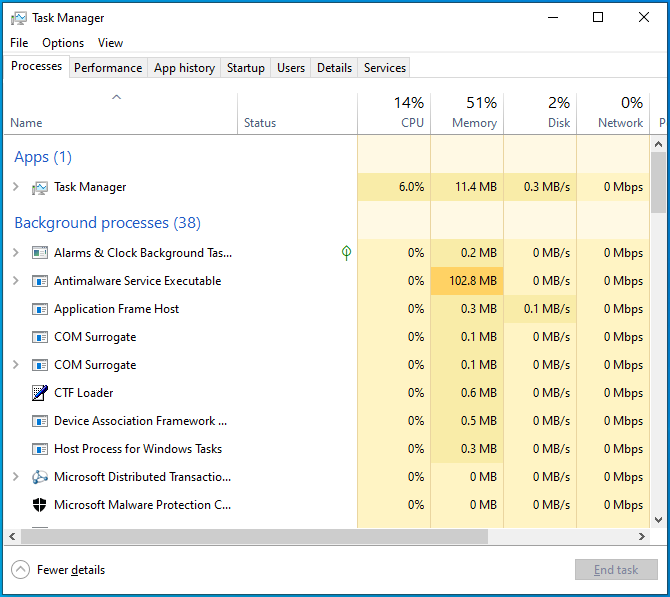
Task: Switch to the Performance tab
Action: (108, 68)
